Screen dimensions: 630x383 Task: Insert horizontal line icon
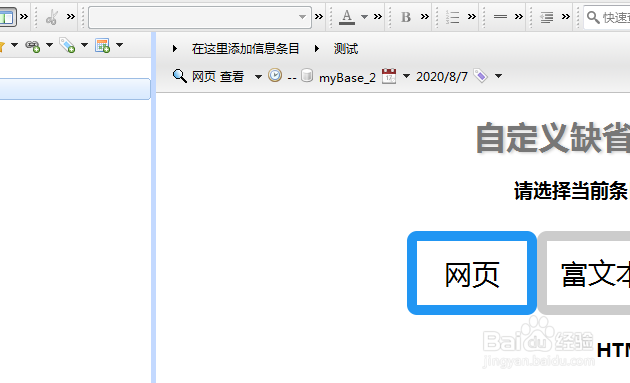500,17
